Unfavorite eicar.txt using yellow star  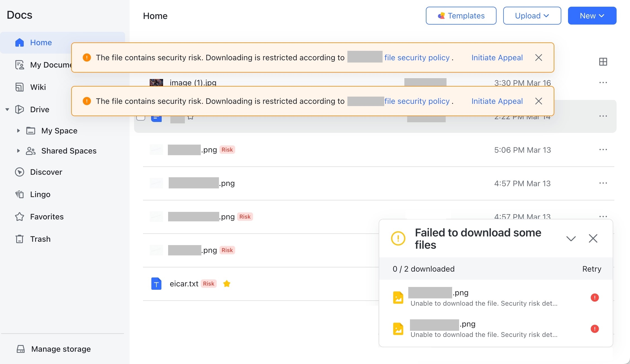point(227,284)
